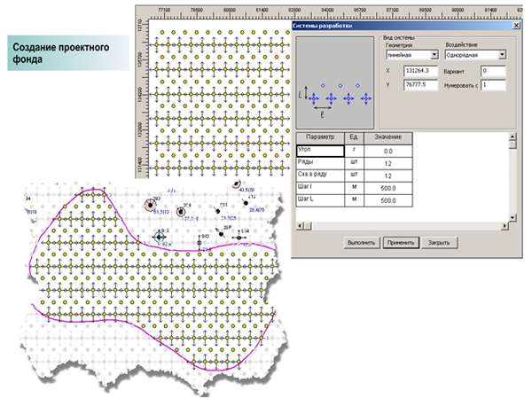The width and height of the screenshot is (532, 406).
Task: Click the Параметр column header
Action: pos(320,137)
